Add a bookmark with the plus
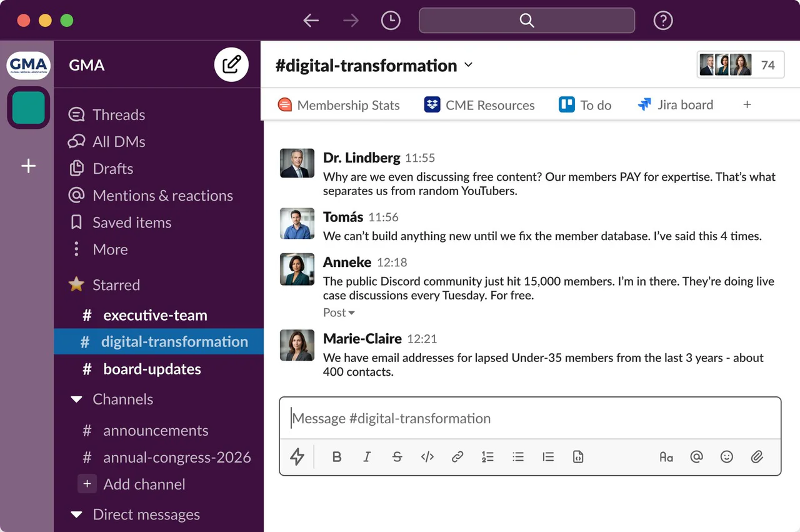800x532 pixels. (747, 105)
